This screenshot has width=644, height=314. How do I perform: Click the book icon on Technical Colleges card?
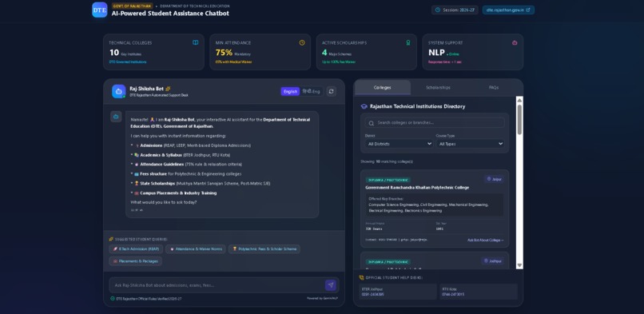196,42
